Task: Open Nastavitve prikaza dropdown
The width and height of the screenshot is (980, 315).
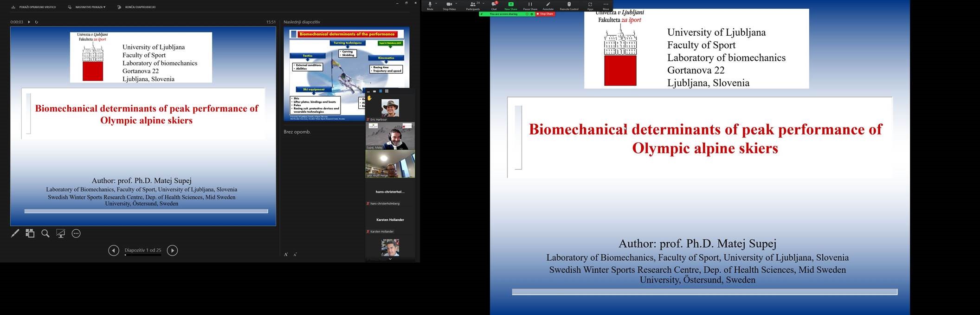Action: tap(87, 7)
